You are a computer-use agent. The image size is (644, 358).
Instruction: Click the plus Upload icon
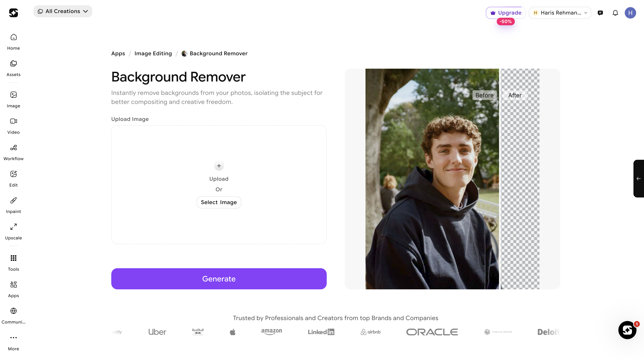pyautogui.click(x=219, y=166)
